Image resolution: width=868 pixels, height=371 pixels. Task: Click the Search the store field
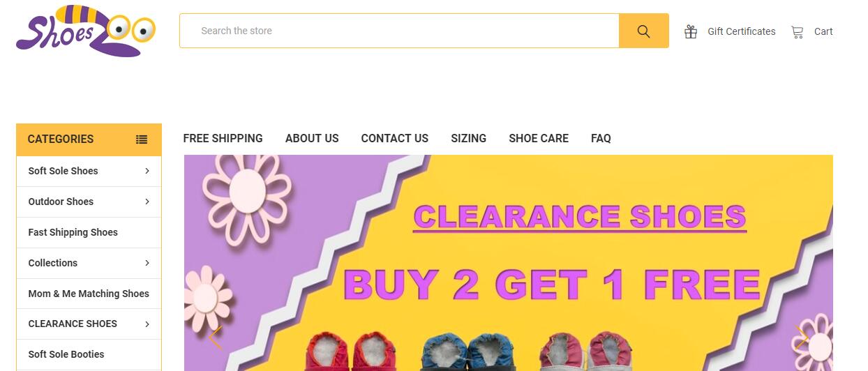pos(399,31)
